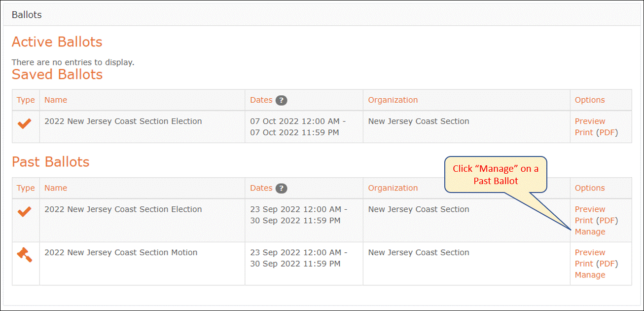Print the past Section Election ballot
The height and width of the screenshot is (311, 644).
coord(584,220)
